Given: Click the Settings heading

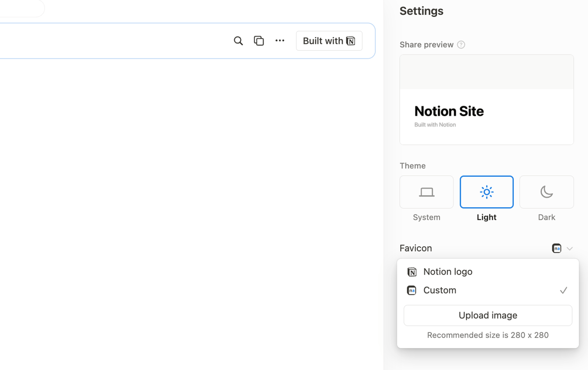Looking at the screenshot, I should [x=422, y=11].
